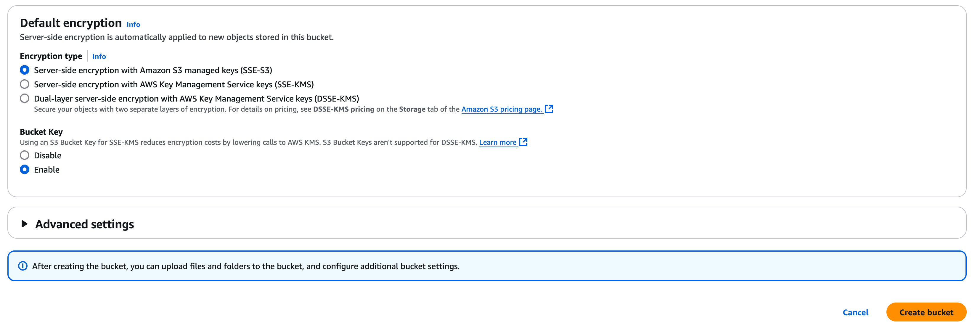Select Dual-layer DSSE-KMS encryption option
The image size is (980, 328).
tap(25, 99)
